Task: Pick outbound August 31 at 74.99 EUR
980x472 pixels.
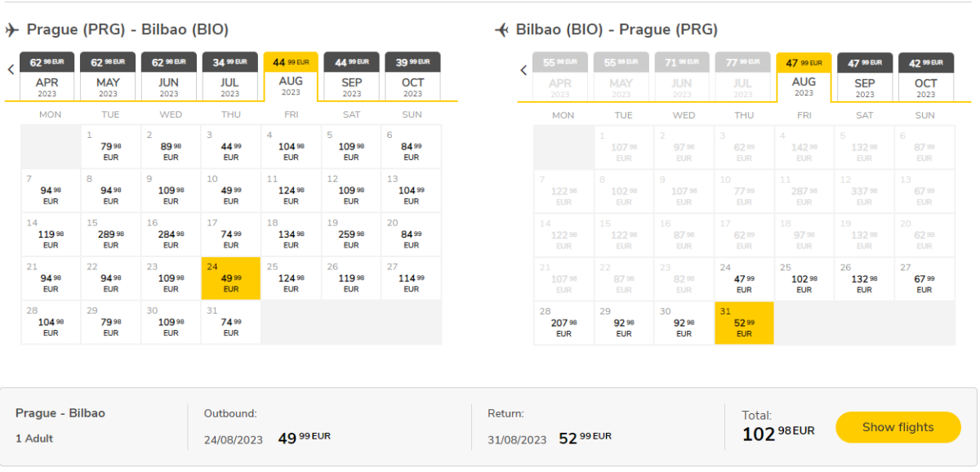Action: (x=231, y=323)
